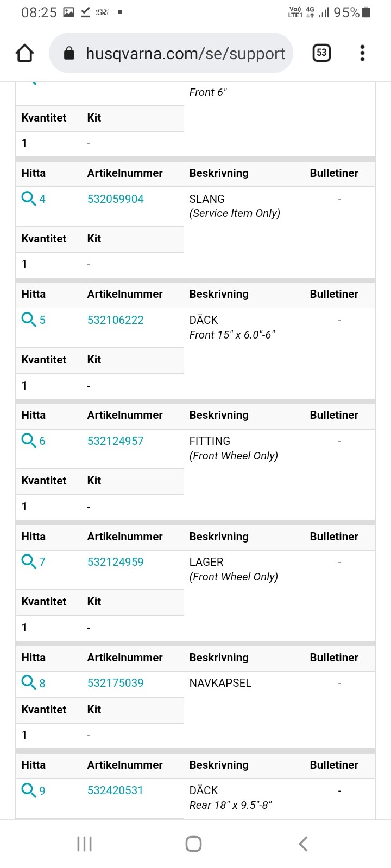Select article 532420531 rear tire link

click(x=115, y=790)
